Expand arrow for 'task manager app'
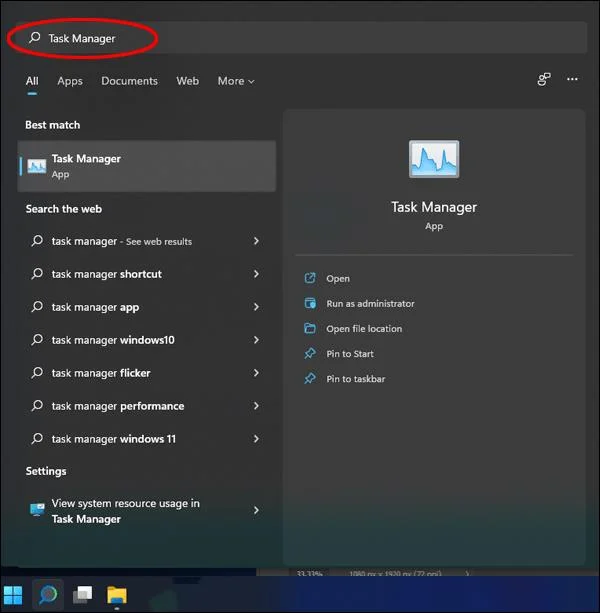The height and width of the screenshot is (613, 600). pyautogui.click(x=256, y=307)
